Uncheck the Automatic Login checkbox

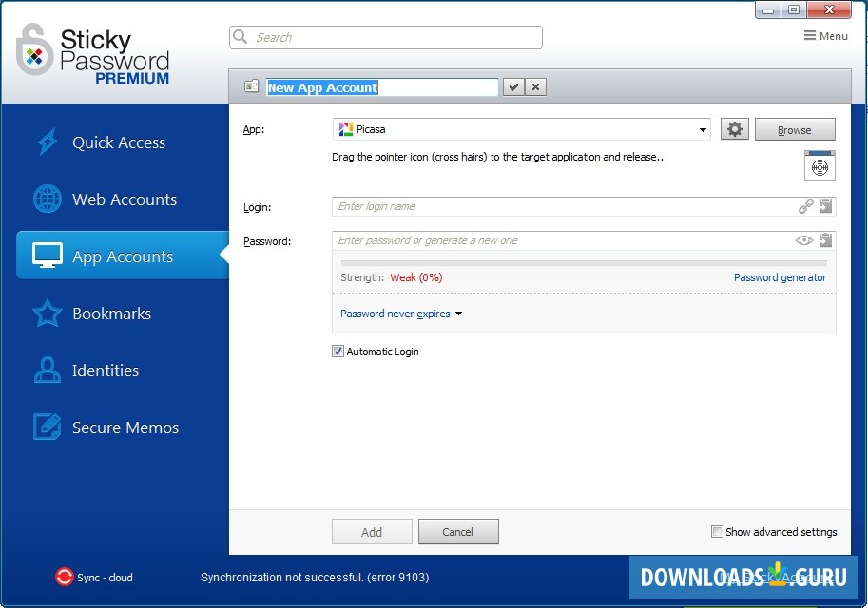coord(338,351)
